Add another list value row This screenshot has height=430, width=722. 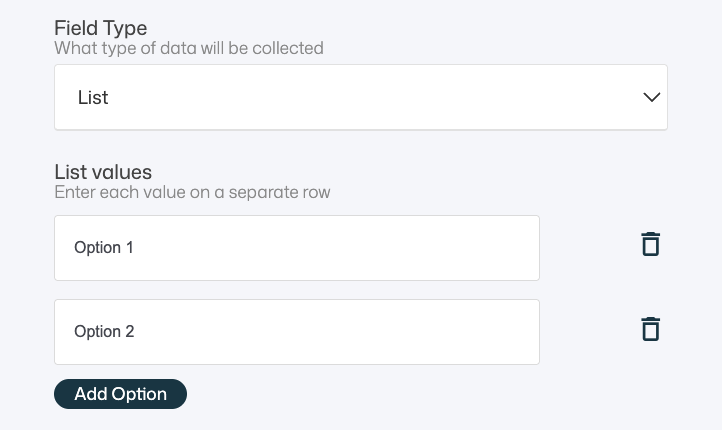tap(120, 394)
